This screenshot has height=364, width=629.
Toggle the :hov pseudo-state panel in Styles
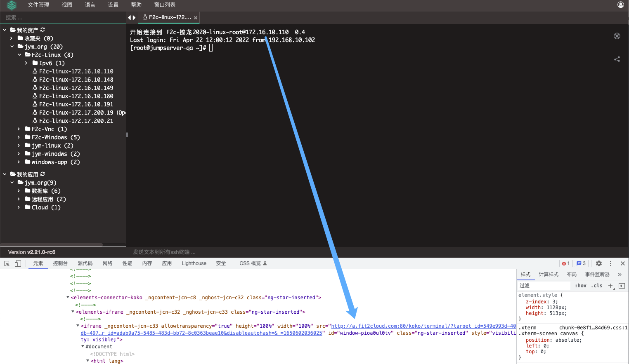tap(580, 285)
